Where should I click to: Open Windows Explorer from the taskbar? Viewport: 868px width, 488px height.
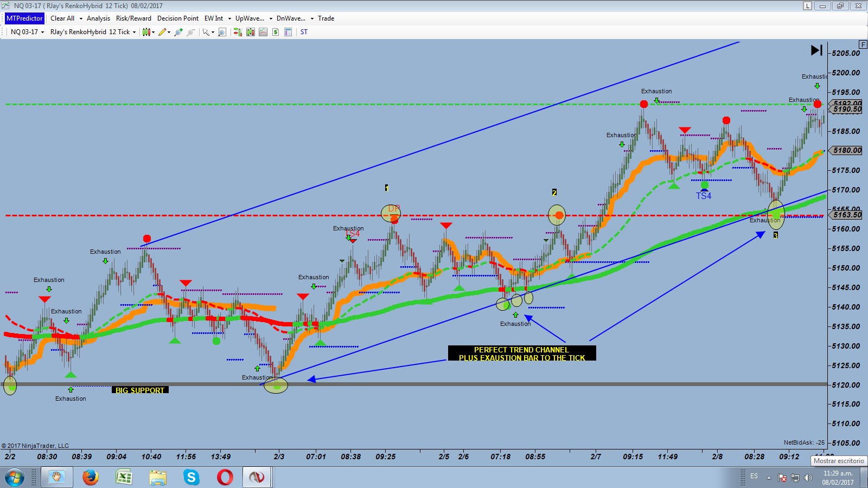158,477
